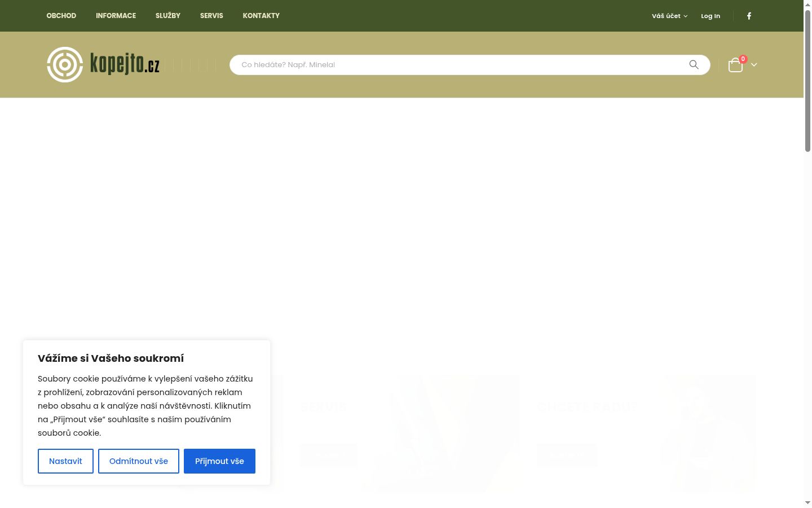Click the search magnifier icon
The width and height of the screenshot is (812, 508).
[694, 65]
